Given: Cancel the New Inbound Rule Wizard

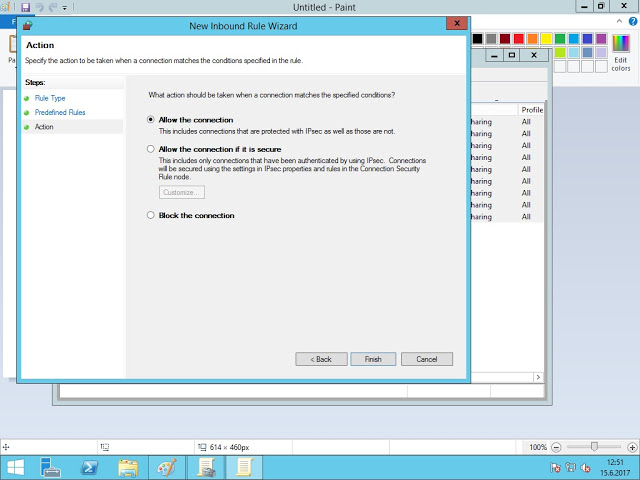Looking at the screenshot, I should point(427,359).
